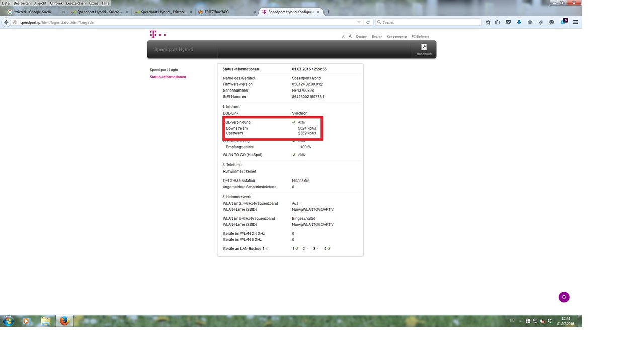Click Status-Informationen sidebar link

(168, 77)
